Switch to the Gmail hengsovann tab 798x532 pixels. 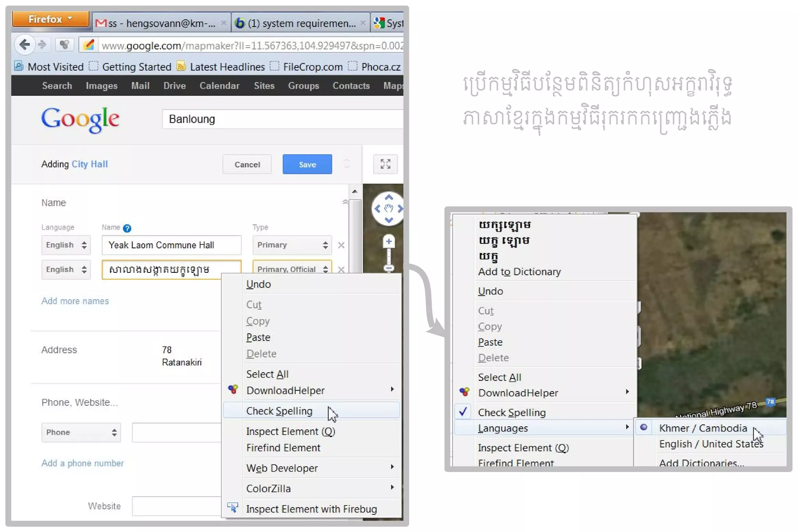tap(161, 23)
